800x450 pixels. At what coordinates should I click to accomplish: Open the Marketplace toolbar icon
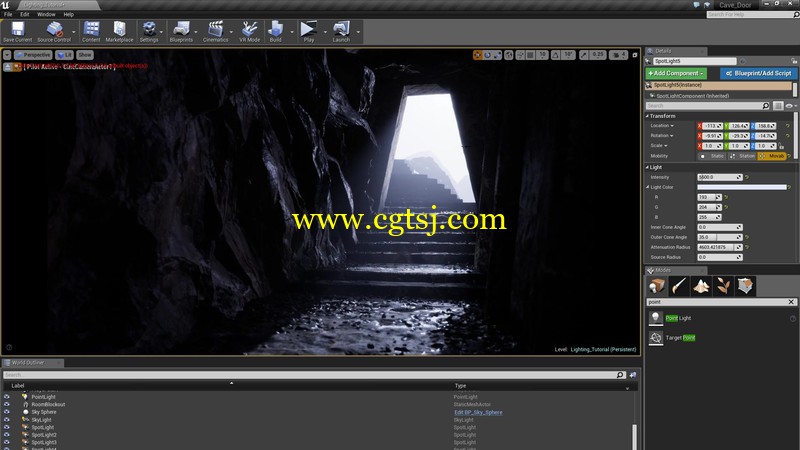(119, 32)
